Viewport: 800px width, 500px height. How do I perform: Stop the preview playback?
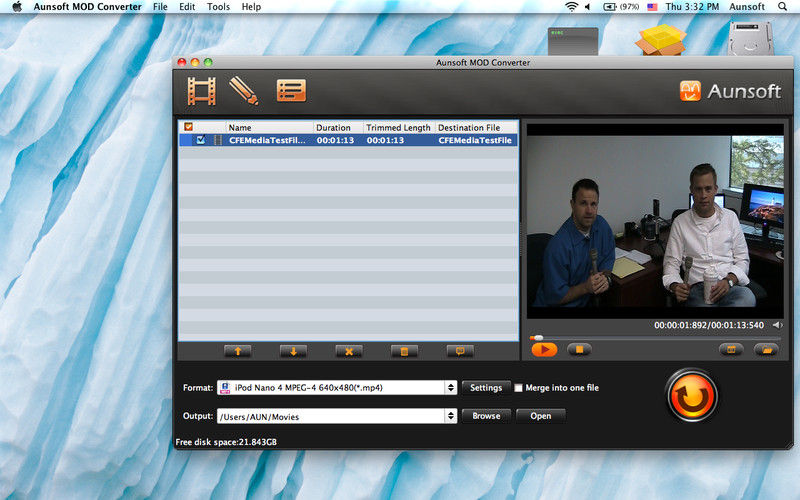click(x=579, y=349)
